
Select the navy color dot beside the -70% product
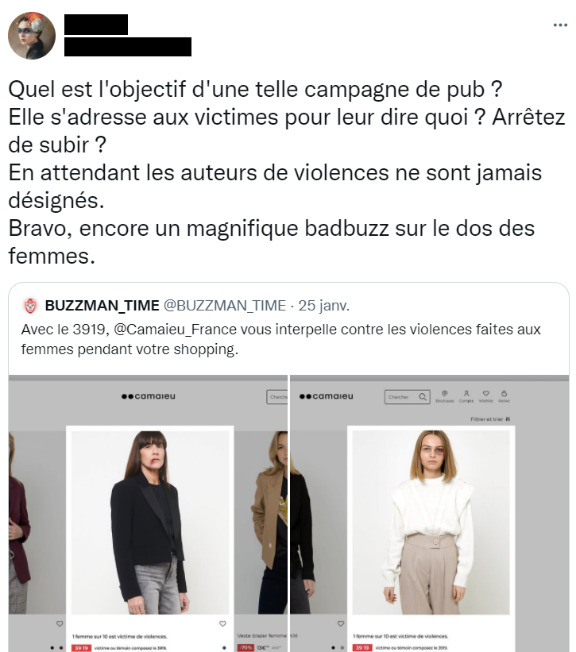click(x=225, y=648)
